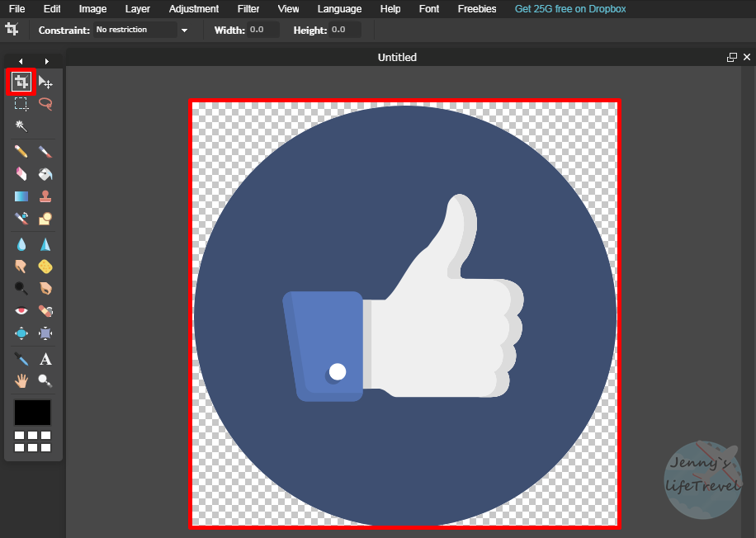Select the Color Picker eyedropper tool
This screenshot has height=538, width=756.
coord(21,359)
